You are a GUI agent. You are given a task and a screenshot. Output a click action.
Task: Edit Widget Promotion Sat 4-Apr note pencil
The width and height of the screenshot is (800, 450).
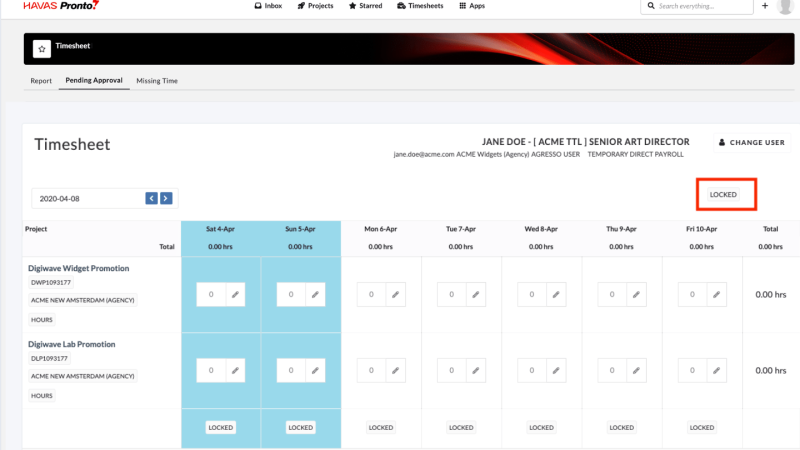(x=235, y=294)
